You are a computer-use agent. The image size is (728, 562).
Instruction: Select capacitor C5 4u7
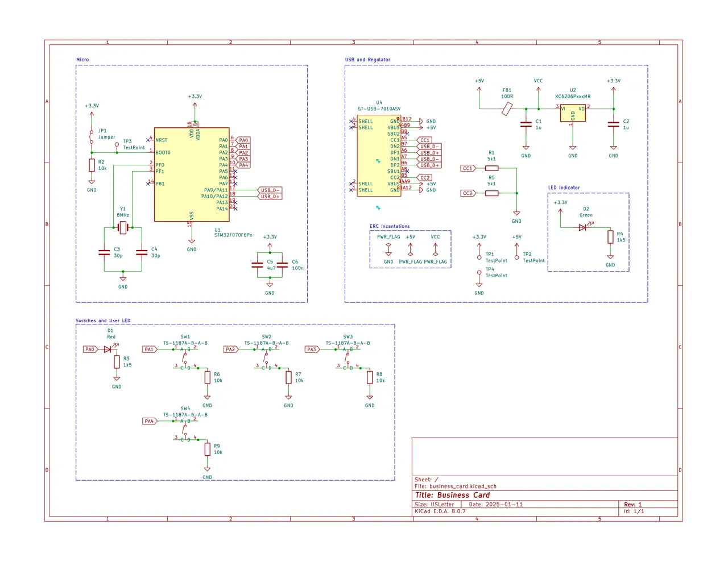(257, 265)
